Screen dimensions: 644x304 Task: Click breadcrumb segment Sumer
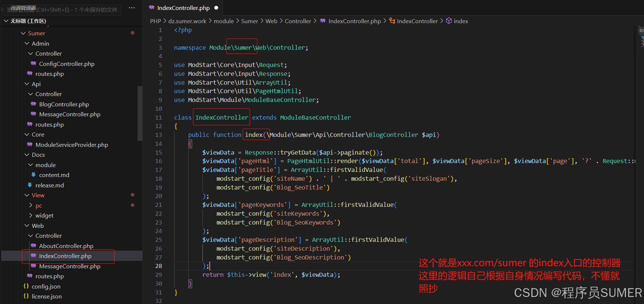point(250,21)
